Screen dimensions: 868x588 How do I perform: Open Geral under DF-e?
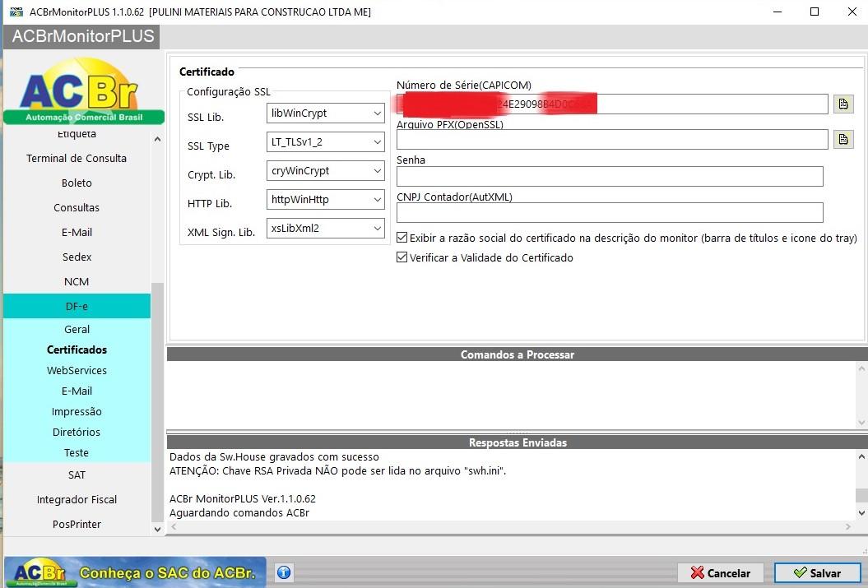[x=77, y=329]
